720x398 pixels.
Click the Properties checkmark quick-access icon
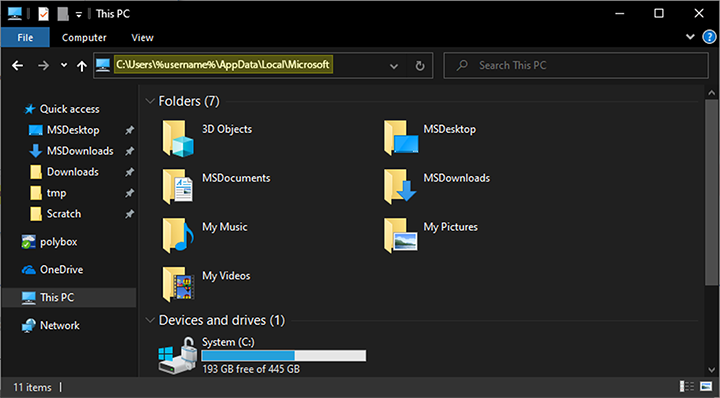click(x=43, y=14)
